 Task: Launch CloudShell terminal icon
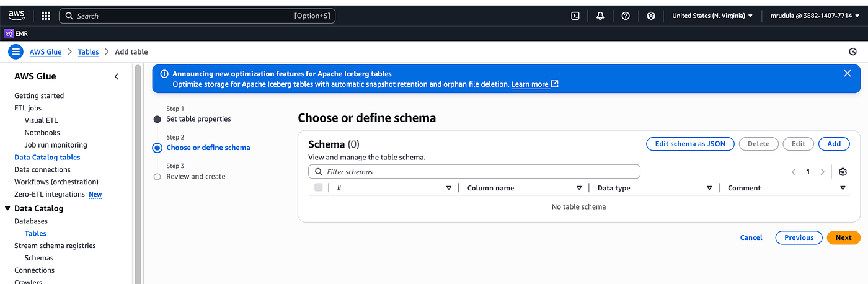(575, 16)
